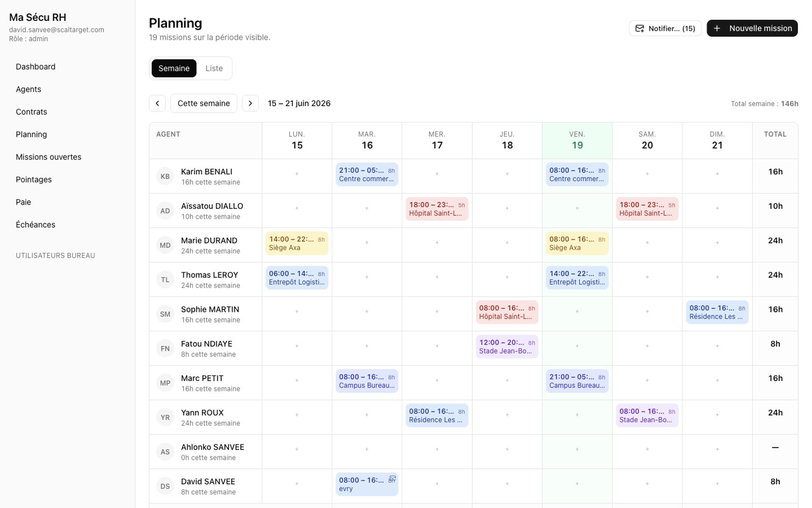The image size is (812, 508).
Task: Open Aïssatou DIALLO's Wednesday Hôpital Saint-L shift
Action: (x=437, y=209)
